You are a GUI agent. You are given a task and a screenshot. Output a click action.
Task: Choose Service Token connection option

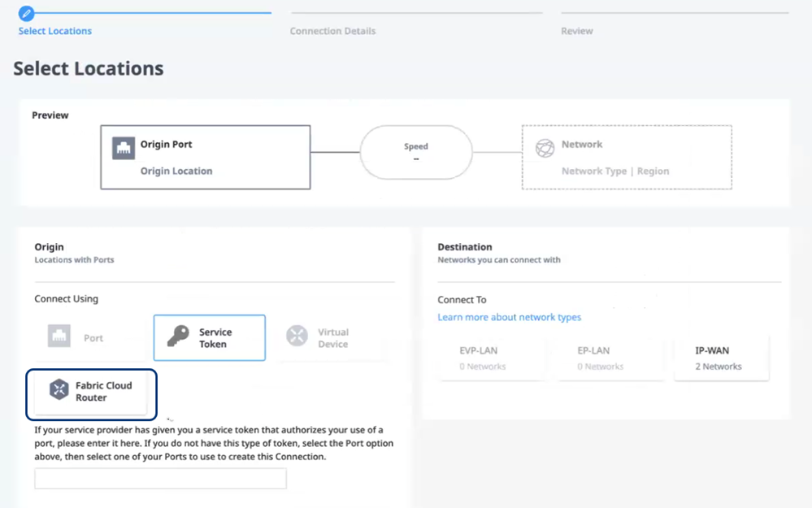coord(209,337)
